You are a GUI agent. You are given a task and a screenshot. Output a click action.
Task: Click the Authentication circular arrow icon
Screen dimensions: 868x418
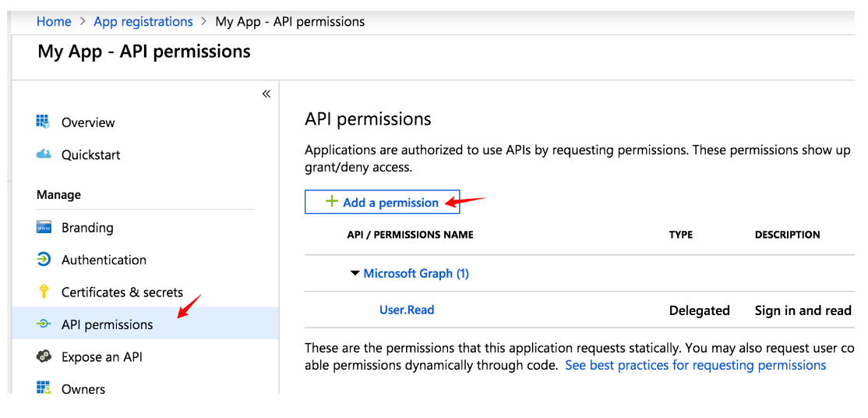[x=44, y=260]
